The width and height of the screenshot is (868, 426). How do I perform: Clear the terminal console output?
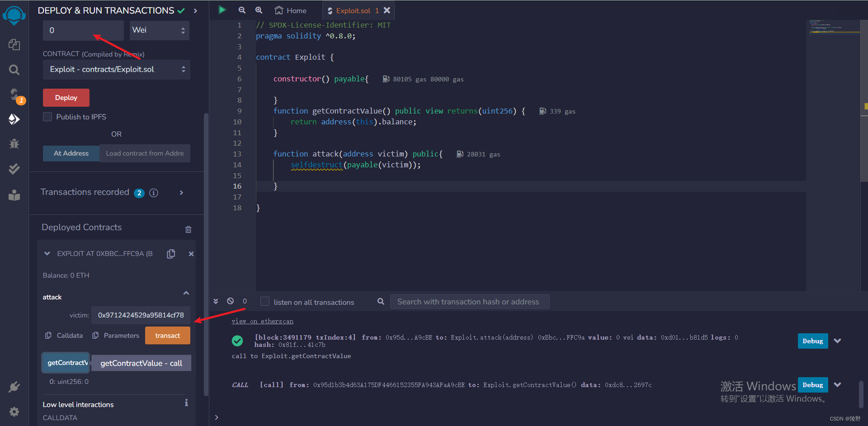[231, 301]
